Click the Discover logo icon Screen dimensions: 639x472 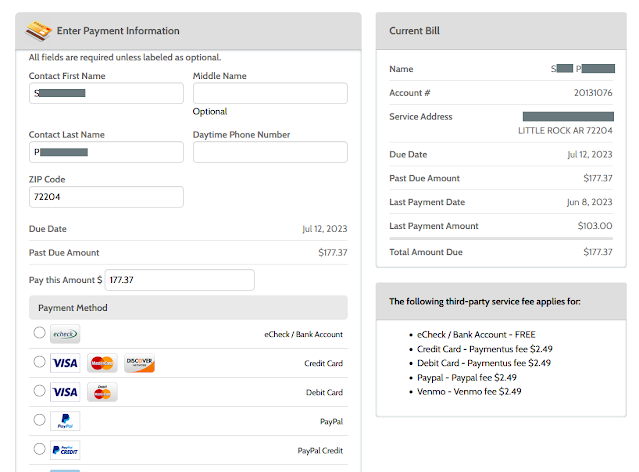point(139,363)
